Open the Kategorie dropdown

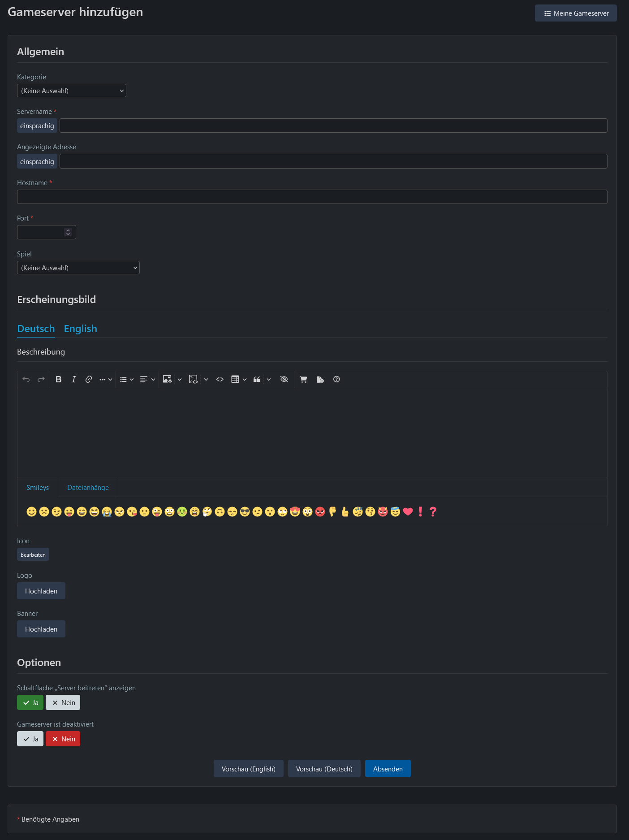click(72, 91)
